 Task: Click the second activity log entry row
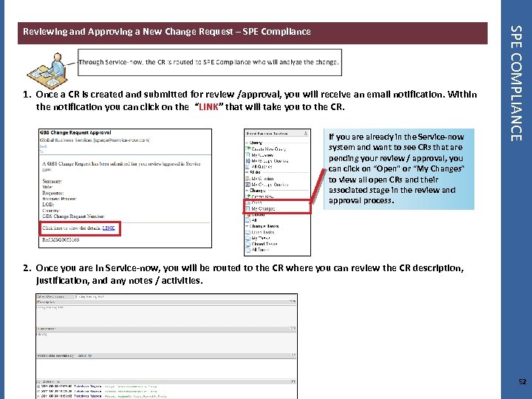click(98, 391)
